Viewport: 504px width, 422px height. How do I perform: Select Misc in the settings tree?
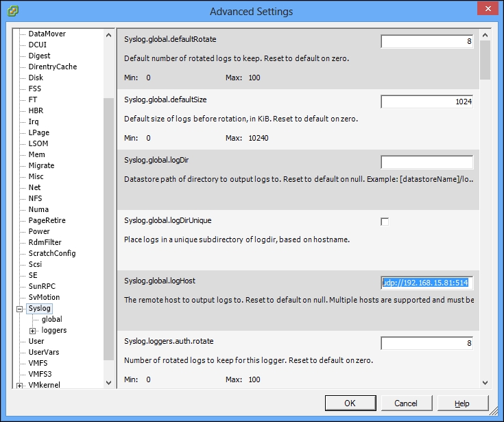pos(36,176)
